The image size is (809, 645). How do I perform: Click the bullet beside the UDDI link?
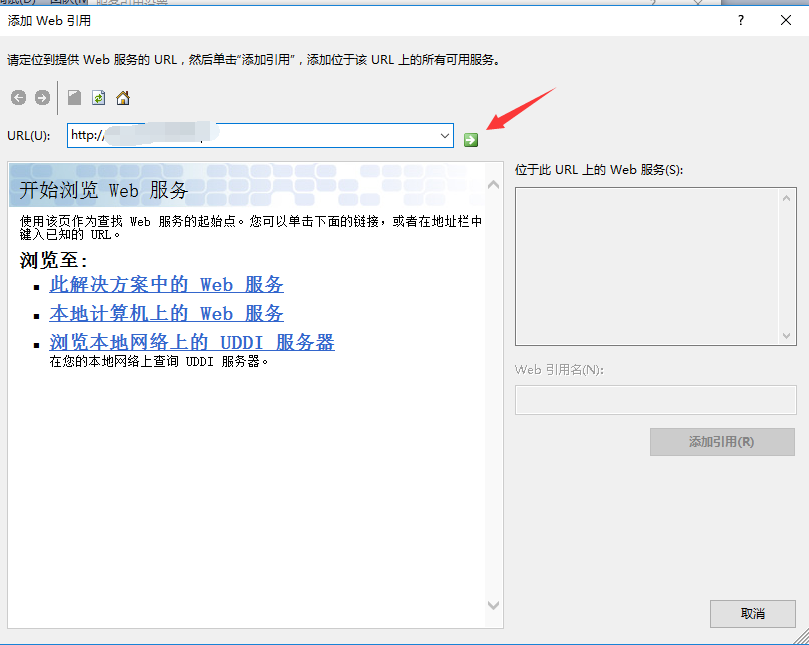[x=36, y=344]
